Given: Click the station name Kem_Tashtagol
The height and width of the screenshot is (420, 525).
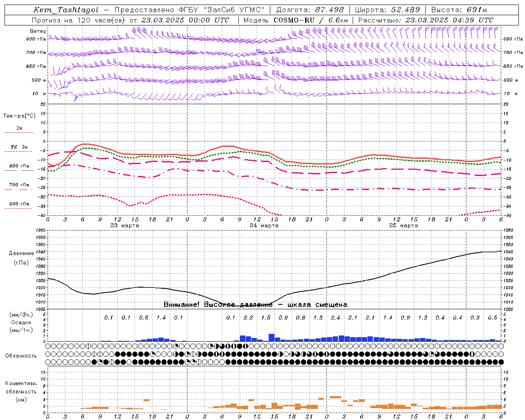Looking at the screenshot, I should point(66,10).
